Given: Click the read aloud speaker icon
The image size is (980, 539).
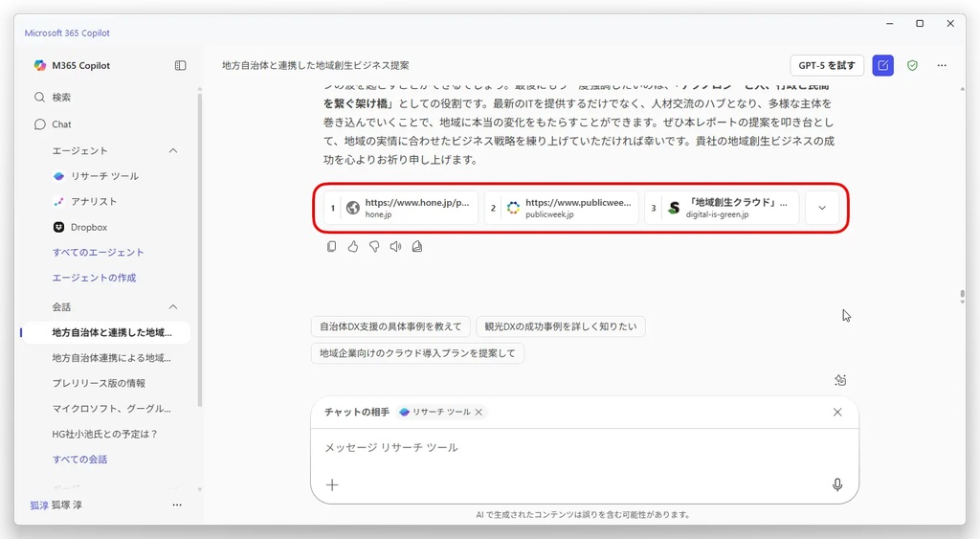Looking at the screenshot, I should coord(395,247).
